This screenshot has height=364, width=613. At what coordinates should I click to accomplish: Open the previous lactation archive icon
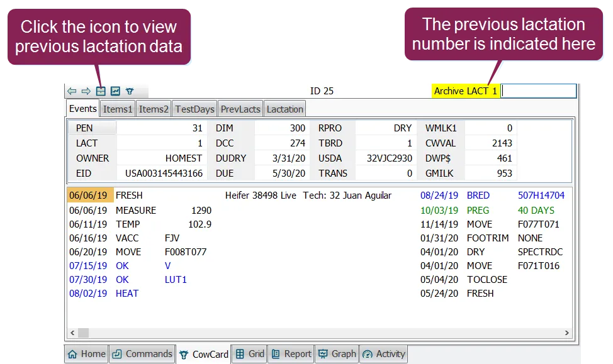101,91
